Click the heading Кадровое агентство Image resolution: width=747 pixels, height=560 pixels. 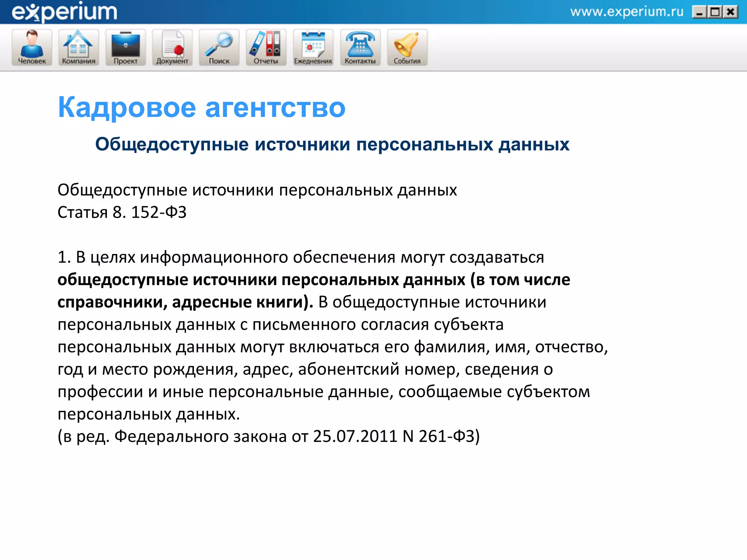(x=202, y=108)
